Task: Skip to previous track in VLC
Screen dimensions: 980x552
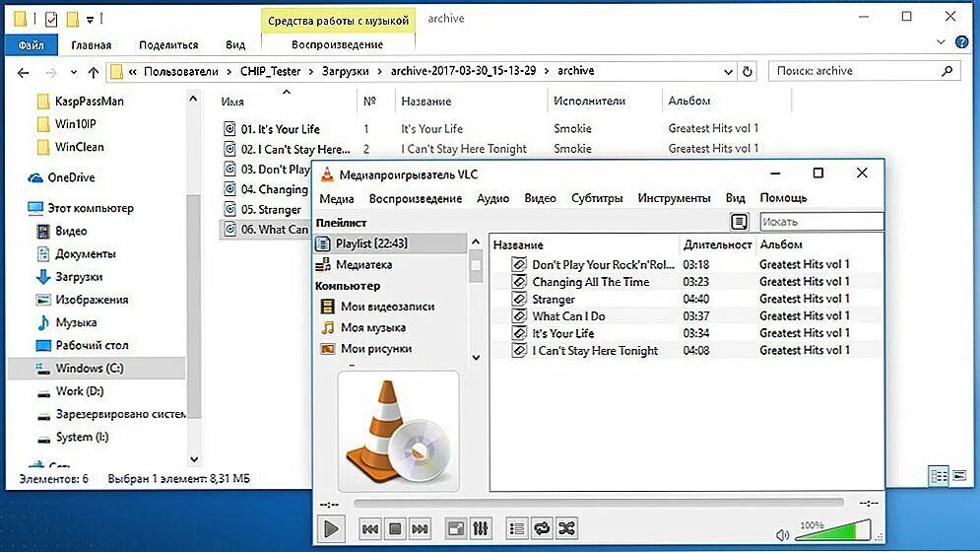Action: tap(370, 529)
